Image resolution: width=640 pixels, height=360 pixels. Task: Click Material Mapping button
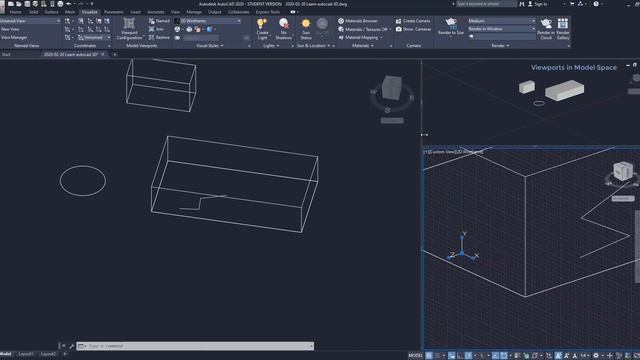point(360,38)
